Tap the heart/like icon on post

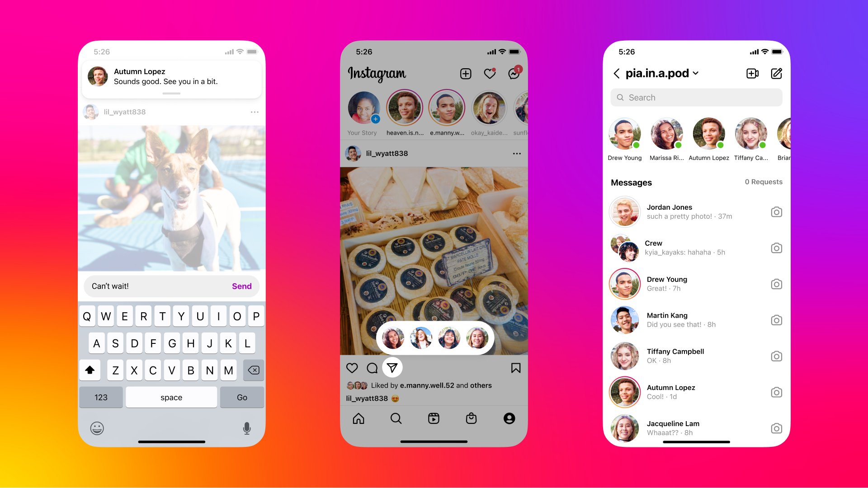click(x=352, y=368)
